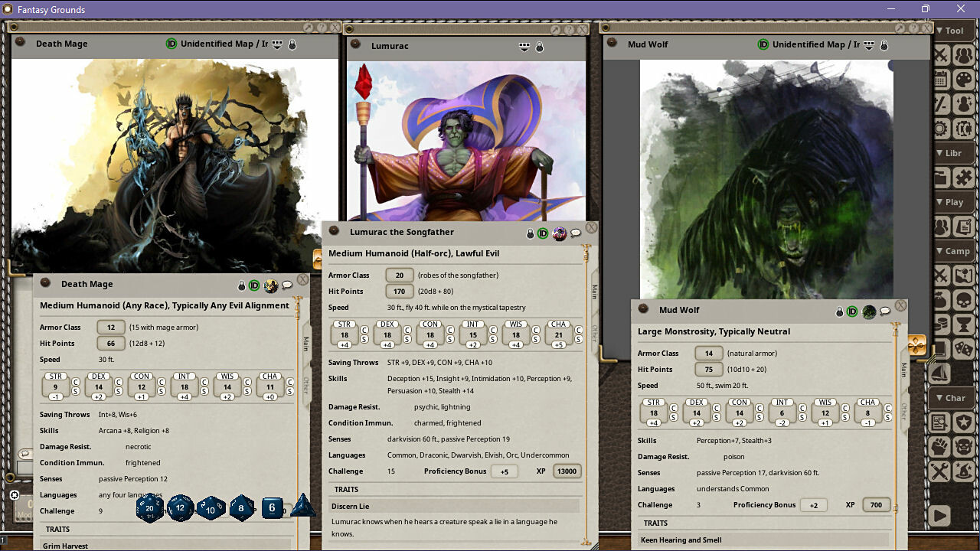Click the d6 die
This screenshot has width=980, height=551.
tap(272, 507)
